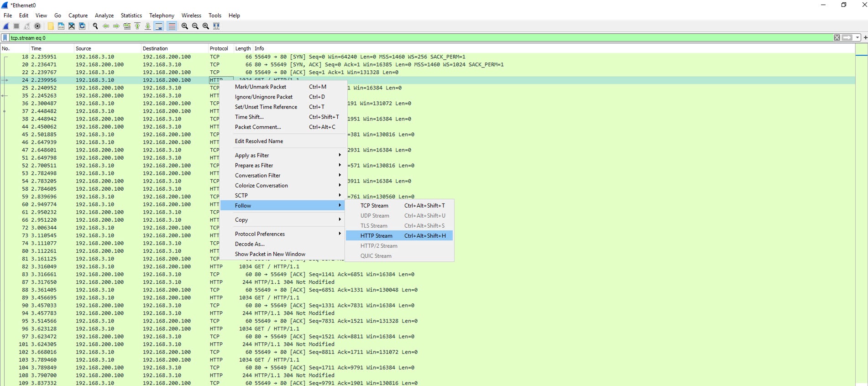Select Show Packet in New Window
This screenshot has width=868, height=386.
click(x=283, y=254)
